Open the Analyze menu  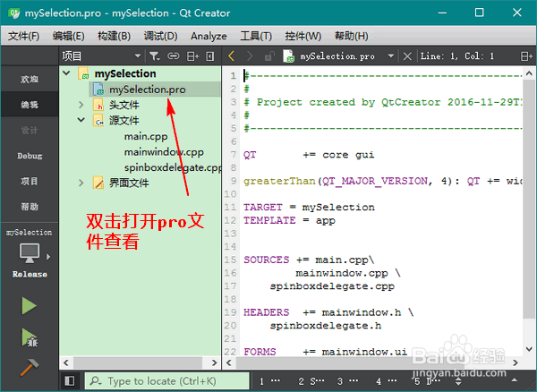(209, 36)
